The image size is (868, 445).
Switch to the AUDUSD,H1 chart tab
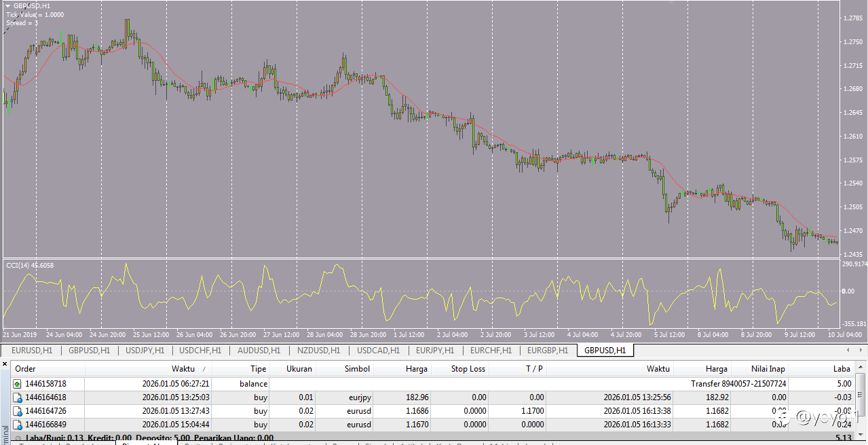(259, 351)
